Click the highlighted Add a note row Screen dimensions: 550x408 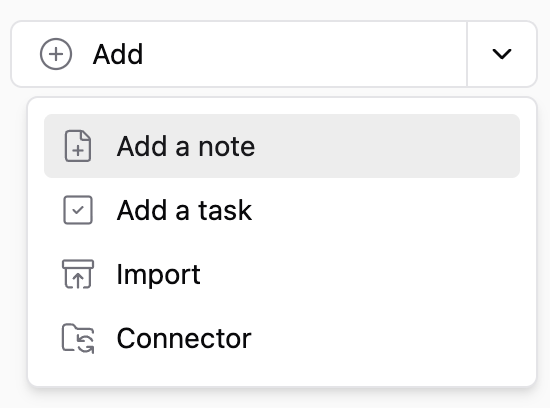point(282,146)
